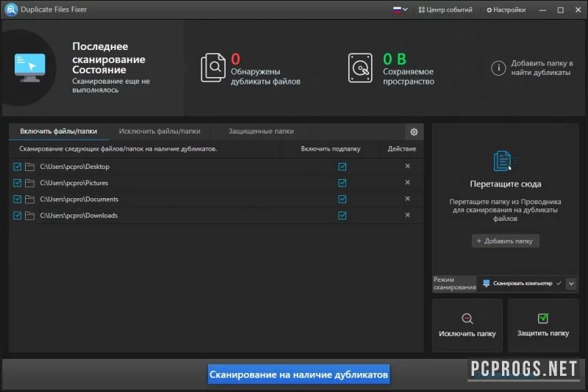Click the Действие column header

coord(401,149)
